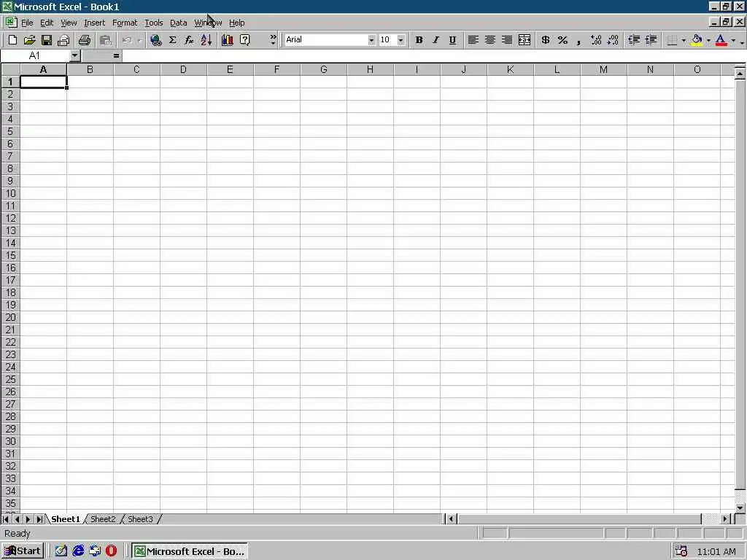This screenshot has width=747, height=560.
Task: Launch Internet Explorer from quick launch
Action: 78,551
